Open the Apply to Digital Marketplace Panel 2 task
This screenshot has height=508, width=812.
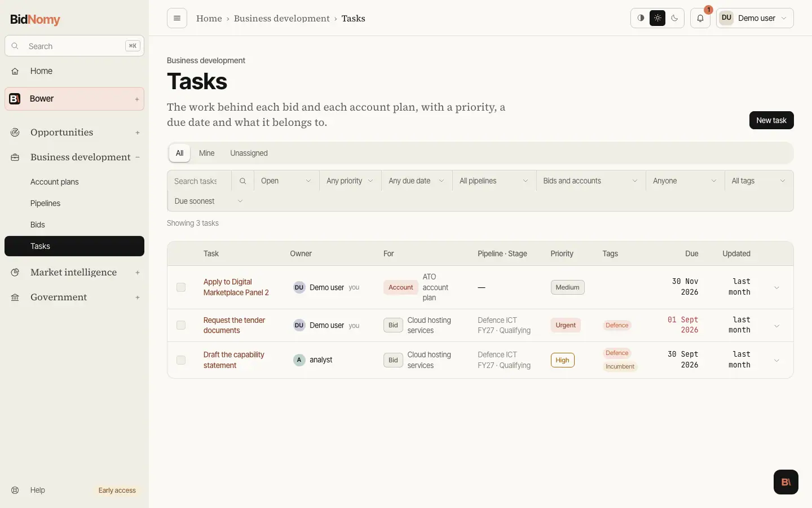click(x=236, y=287)
